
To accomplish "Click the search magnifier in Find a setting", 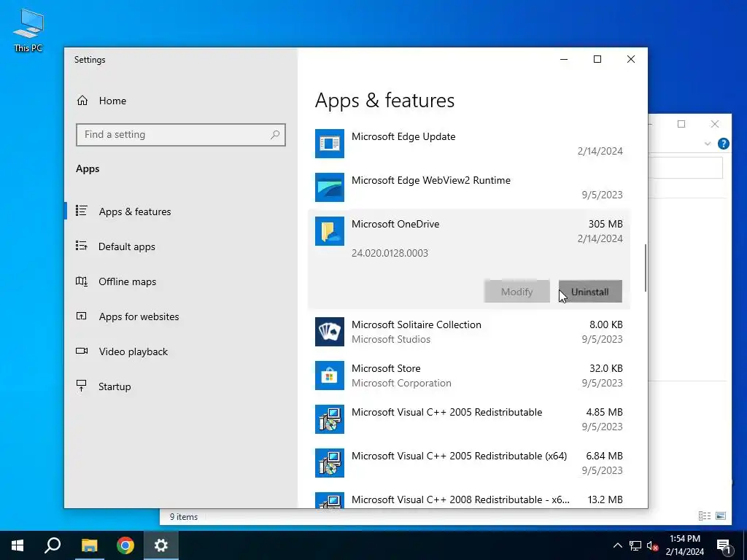I will pos(275,135).
